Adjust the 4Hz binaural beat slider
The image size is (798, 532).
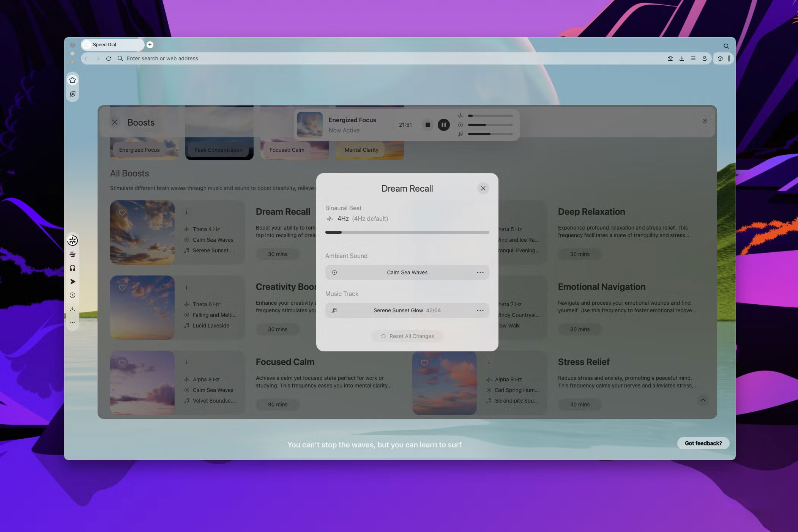point(407,232)
